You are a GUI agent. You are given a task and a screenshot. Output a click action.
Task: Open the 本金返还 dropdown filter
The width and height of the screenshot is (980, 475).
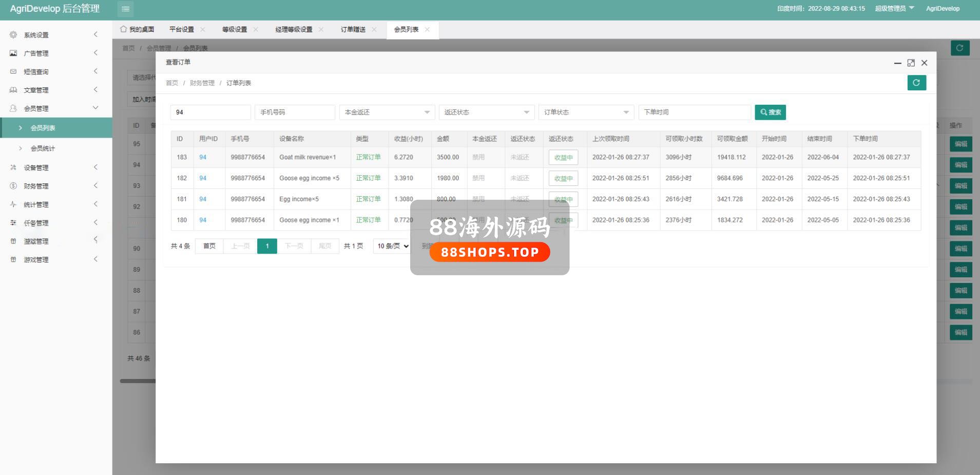(x=387, y=112)
